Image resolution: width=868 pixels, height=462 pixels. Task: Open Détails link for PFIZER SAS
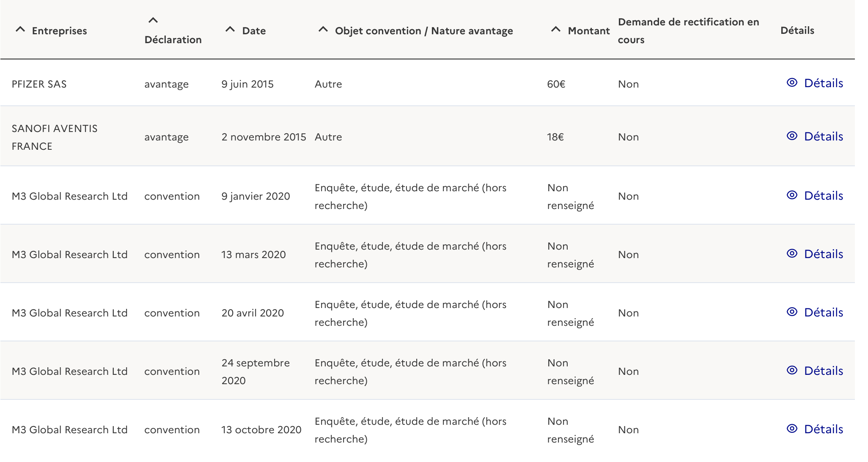[x=823, y=83]
